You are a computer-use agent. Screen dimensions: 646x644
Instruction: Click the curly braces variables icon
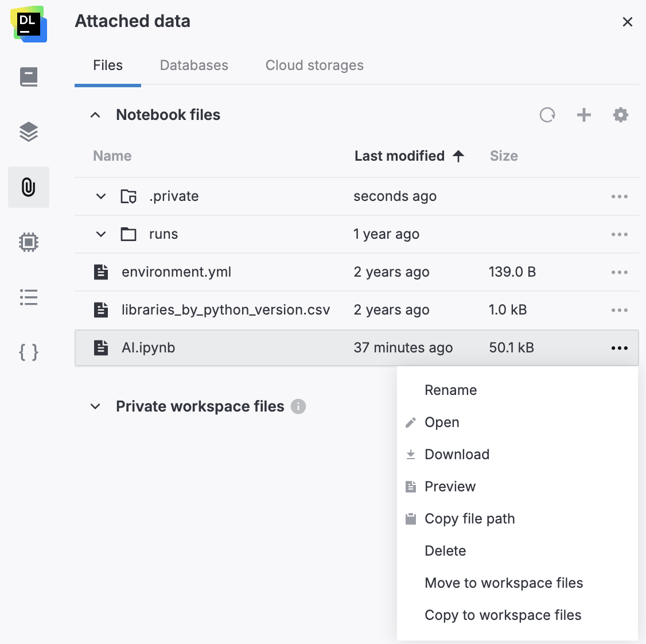point(29,352)
